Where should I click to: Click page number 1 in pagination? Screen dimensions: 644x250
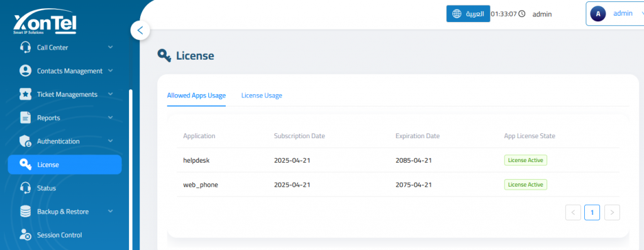(x=592, y=212)
